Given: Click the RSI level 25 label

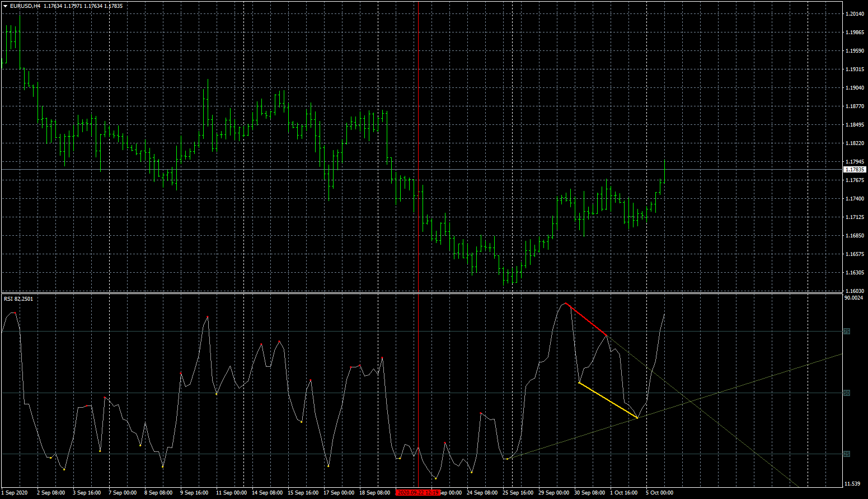Looking at the screenshot, I should point(847,454).
